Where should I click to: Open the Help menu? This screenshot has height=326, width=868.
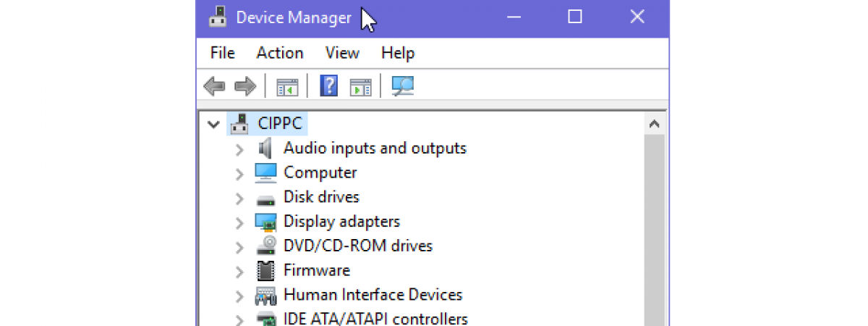398,53
